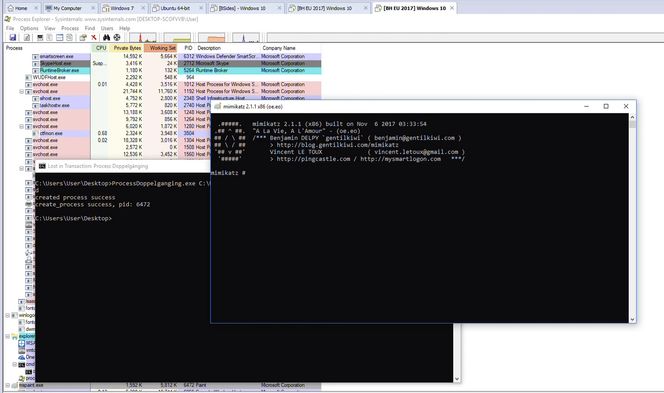The height and width of the screenshot is (393, 664).
Task: Click the binoculars Find Handle icon
Action: click(107, 38)
